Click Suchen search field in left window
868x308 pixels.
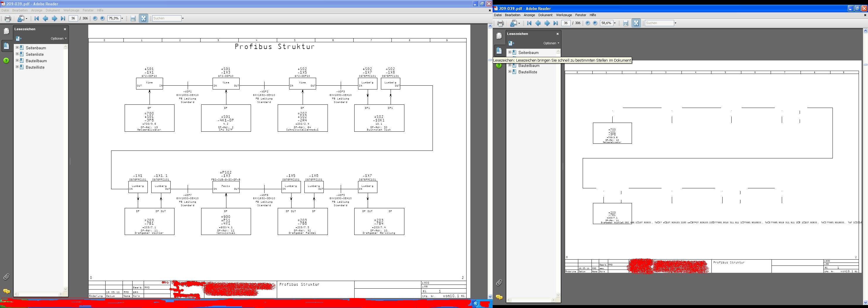[x=167, y=18]
